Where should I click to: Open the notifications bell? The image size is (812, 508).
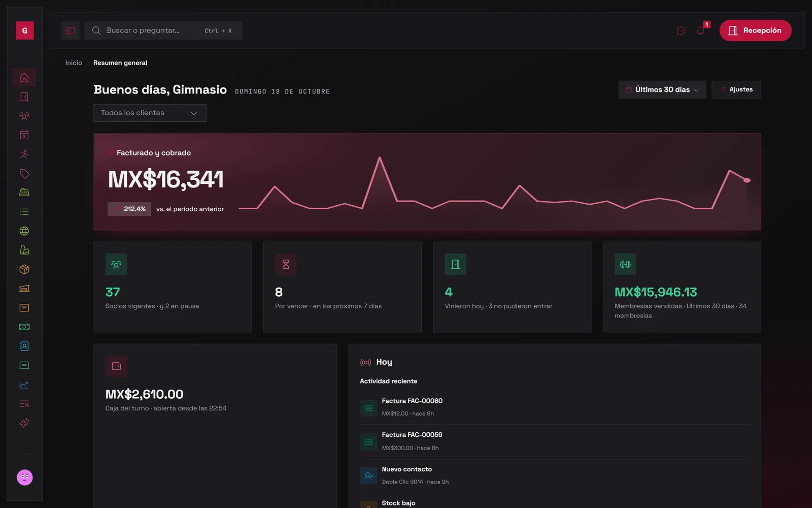coord(701,30)
